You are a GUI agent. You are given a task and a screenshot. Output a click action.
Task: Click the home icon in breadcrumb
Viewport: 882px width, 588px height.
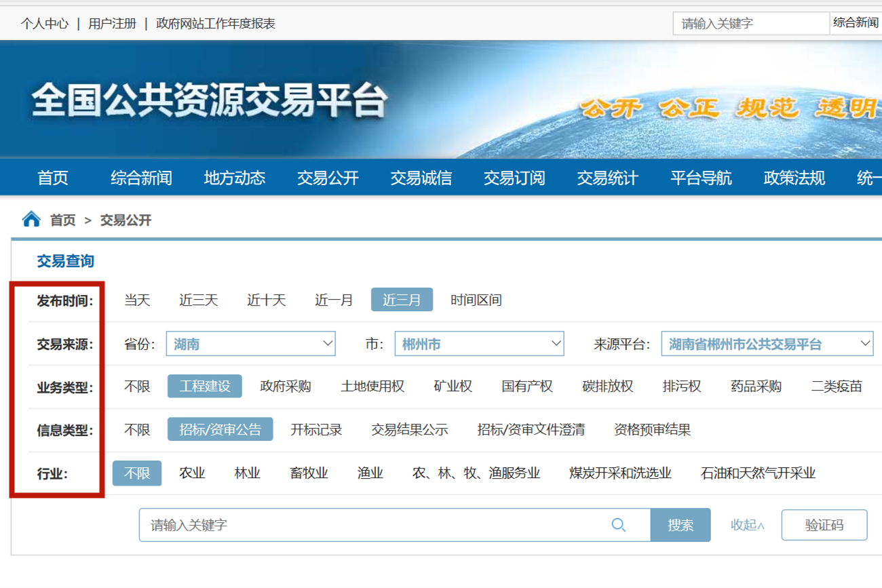pyautogui.click(x=31, y=219)
